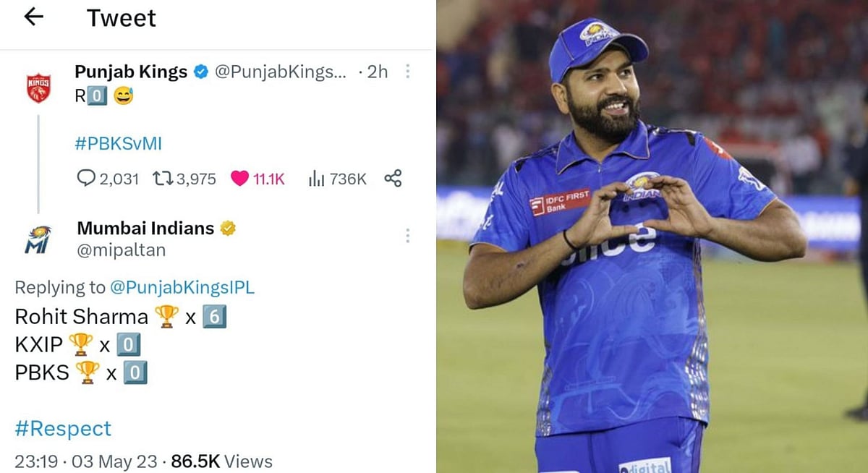
Task: Open the three-dot menu on Mumbai Indians reply
Action: pyautogui.click(x=408, y=235)
